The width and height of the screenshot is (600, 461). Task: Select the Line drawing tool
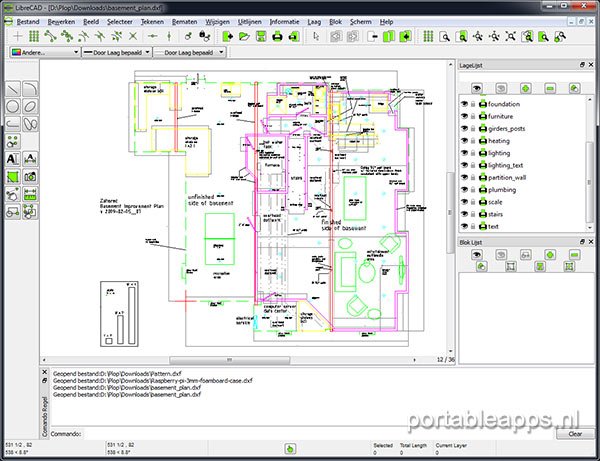(12, 88)
